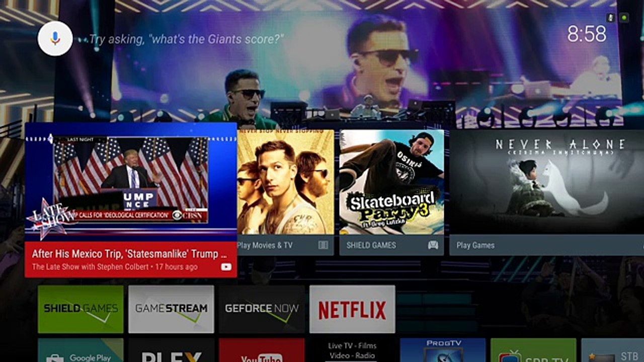
Task: Select the Play Games label under Never Alone
Action: pyautogui.click(x=475, y=245)
